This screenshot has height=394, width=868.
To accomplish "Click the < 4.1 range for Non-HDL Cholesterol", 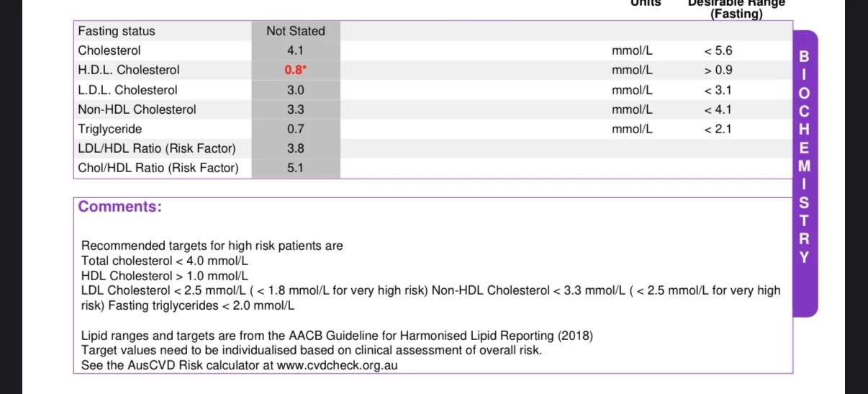I will [x=718, y=109].
